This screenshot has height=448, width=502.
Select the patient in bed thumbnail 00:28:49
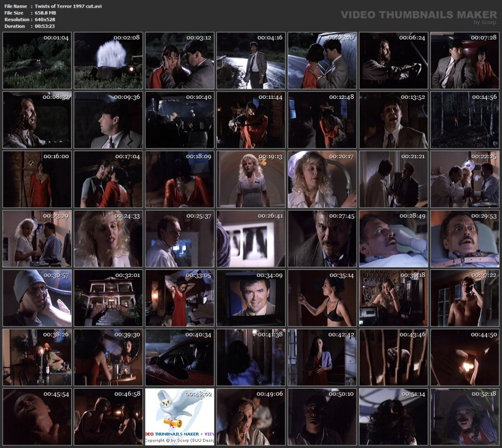click(x=394, y=239)
